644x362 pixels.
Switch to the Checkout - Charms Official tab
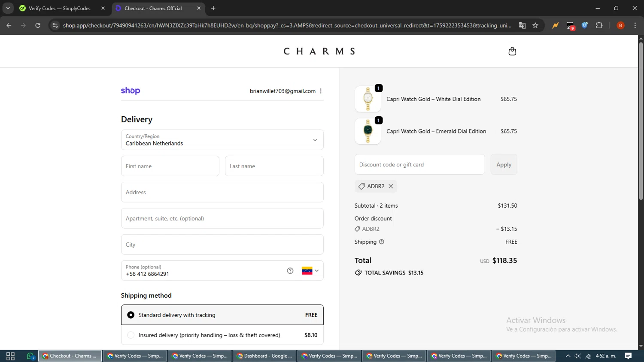pos(158,8)
